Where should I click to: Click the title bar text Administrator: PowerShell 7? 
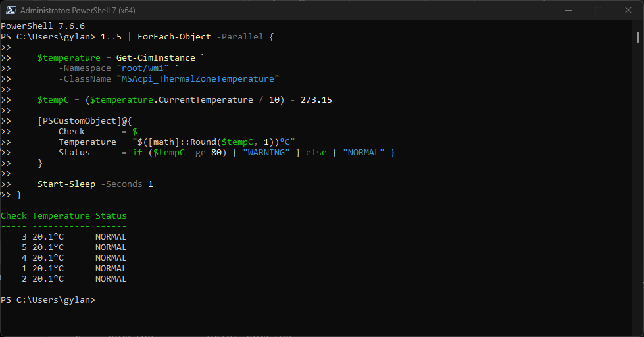tap(78, 11)
